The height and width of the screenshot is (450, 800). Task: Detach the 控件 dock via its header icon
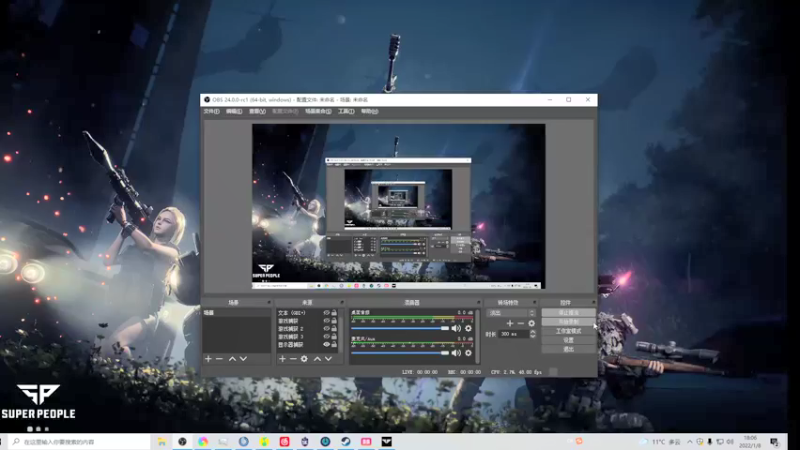(592, 303)
